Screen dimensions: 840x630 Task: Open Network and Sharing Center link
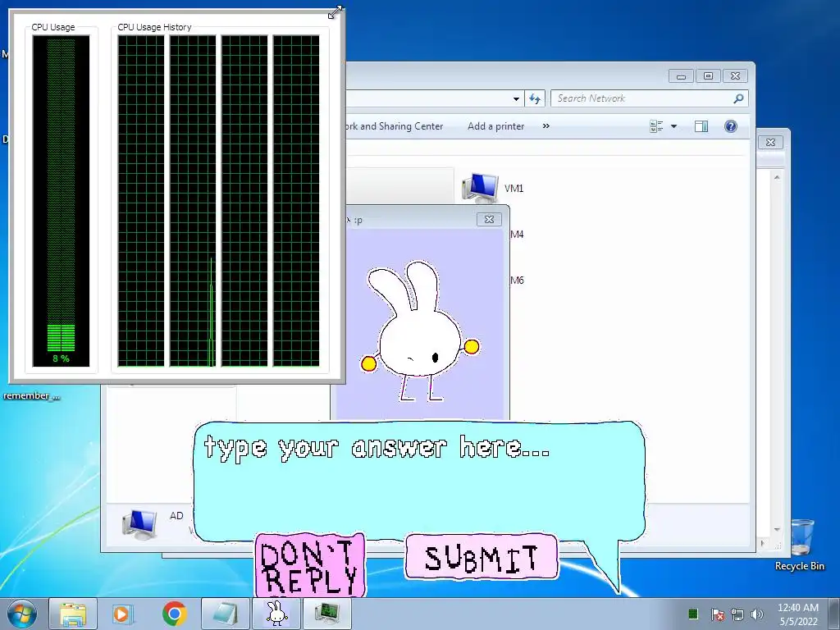pos(395,126)
